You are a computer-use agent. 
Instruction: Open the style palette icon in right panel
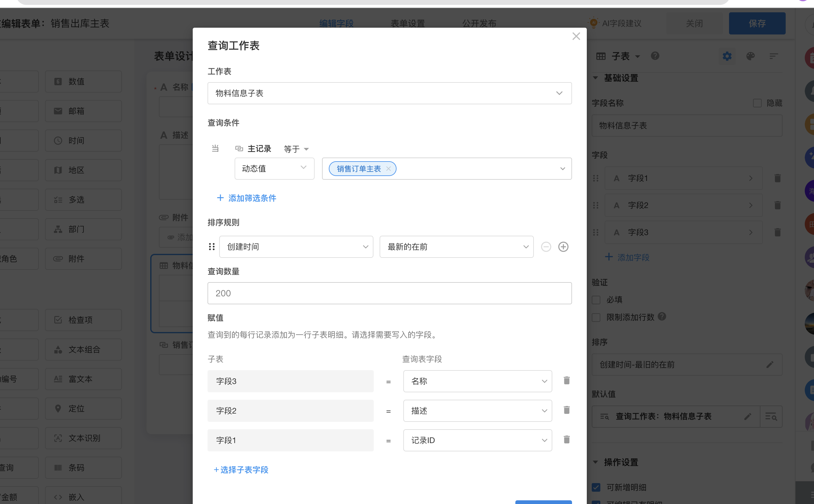[x=750, y=56]
